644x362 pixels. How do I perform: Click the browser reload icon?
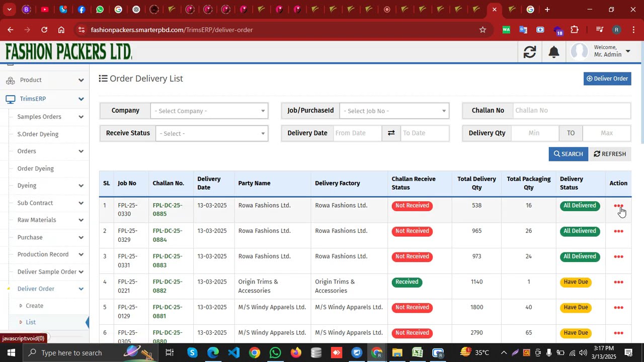pos(44,30)
